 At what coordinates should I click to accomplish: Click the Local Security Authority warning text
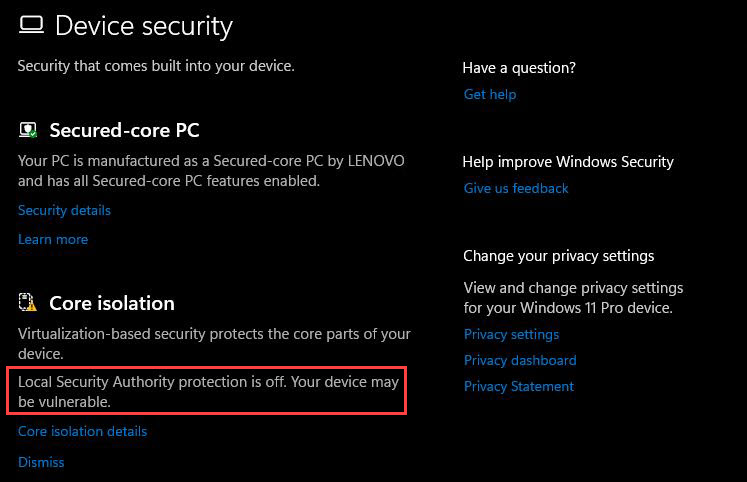pos(208,392)
